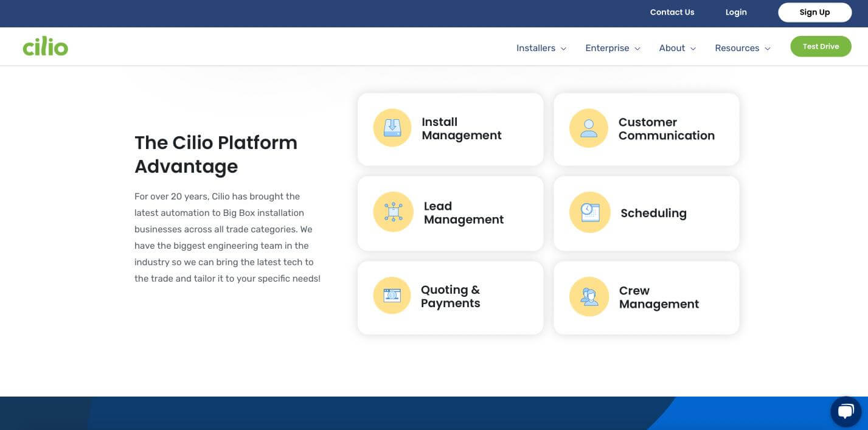The height and width of the screenshot is (430, 868).
Task: Open the Resources navigation item
Action: tap(737, 48)
